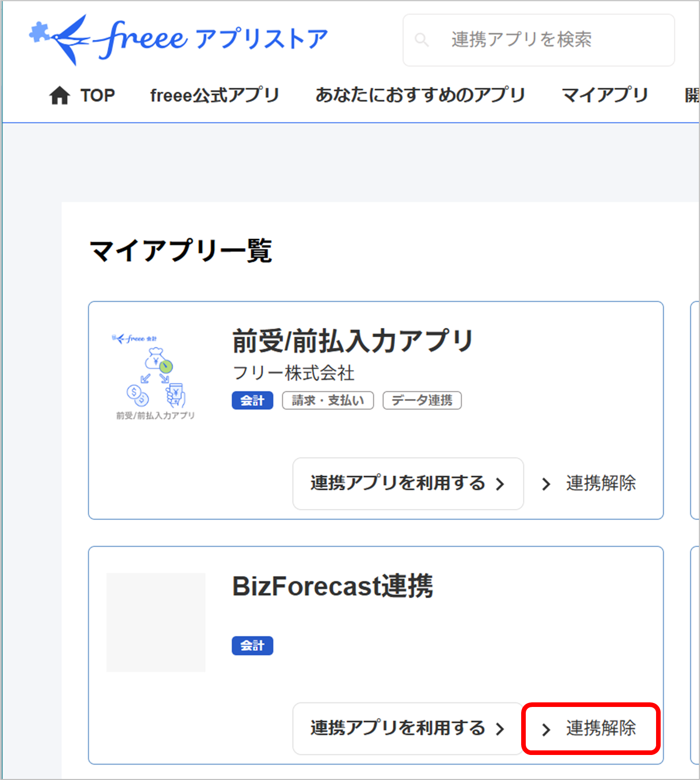Click the BizForecast連携 placeholder thumbnail
Screen dimensions: 700x780
click(x=156, y=622)
